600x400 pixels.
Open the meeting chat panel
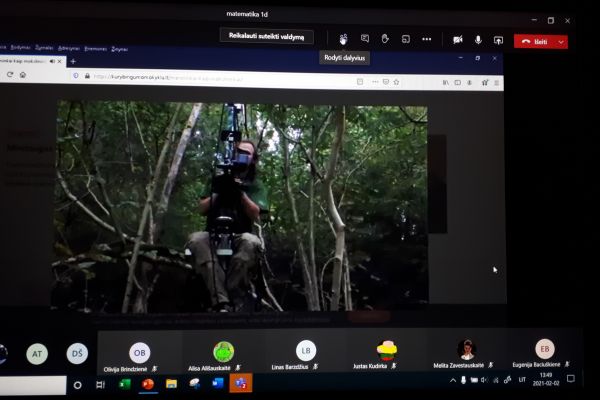(x=365, y=39)
